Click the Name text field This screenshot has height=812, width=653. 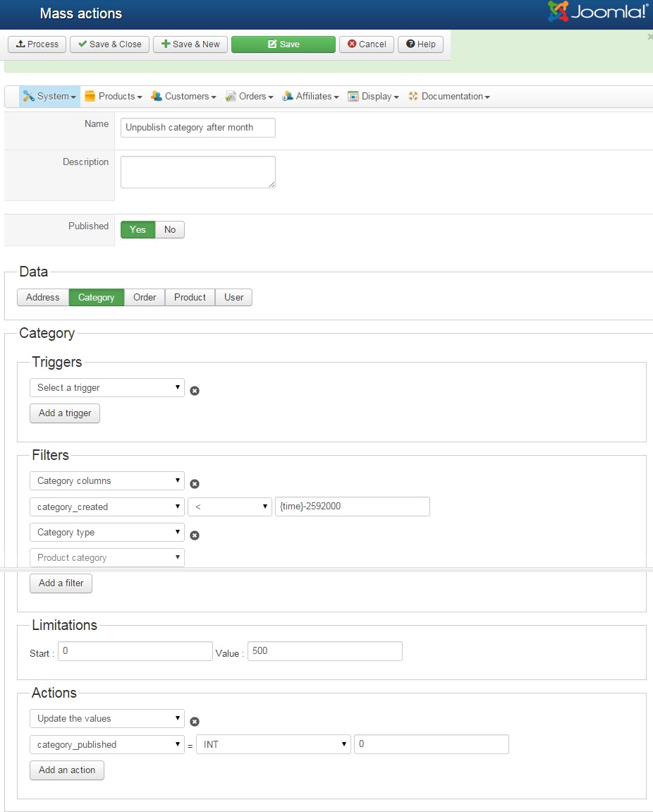pyautogui.click(x=198, y=128)
